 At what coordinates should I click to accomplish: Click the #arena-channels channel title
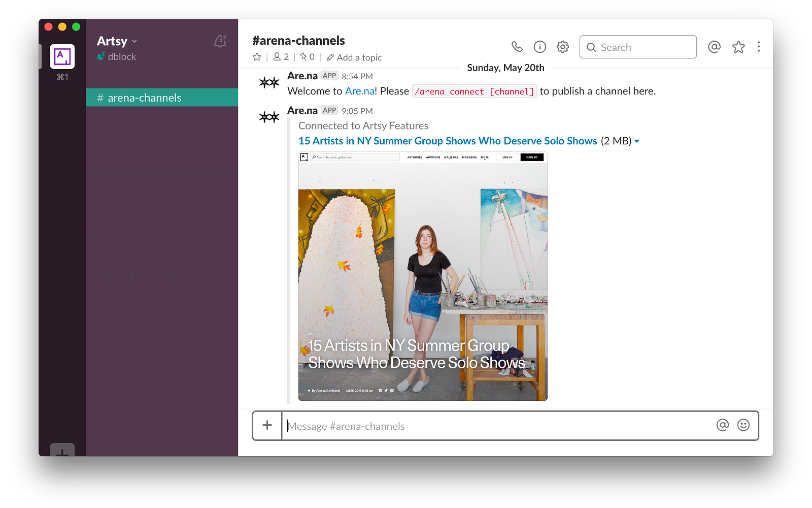pos(299,41)
